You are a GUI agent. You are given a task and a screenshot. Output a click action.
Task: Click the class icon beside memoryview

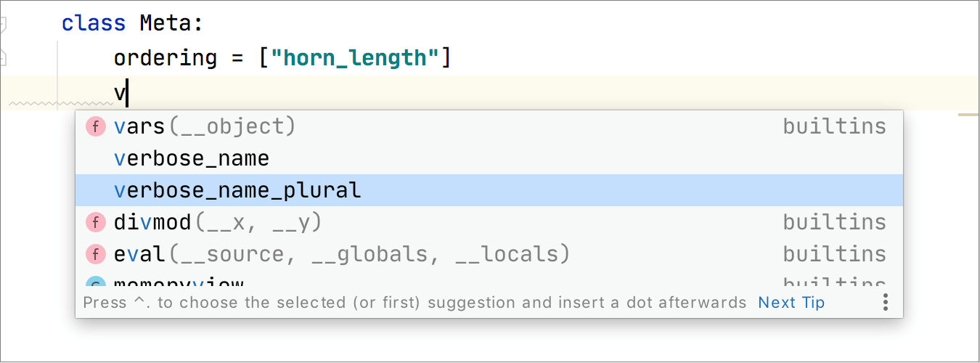(x=96, y=284)
